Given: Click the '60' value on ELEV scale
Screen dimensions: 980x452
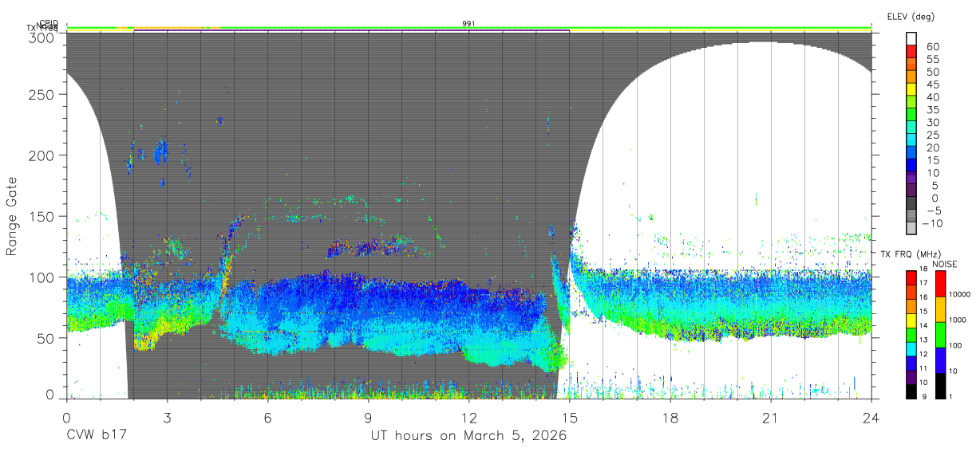Looking at the screenshot, I should click(933, 46).
